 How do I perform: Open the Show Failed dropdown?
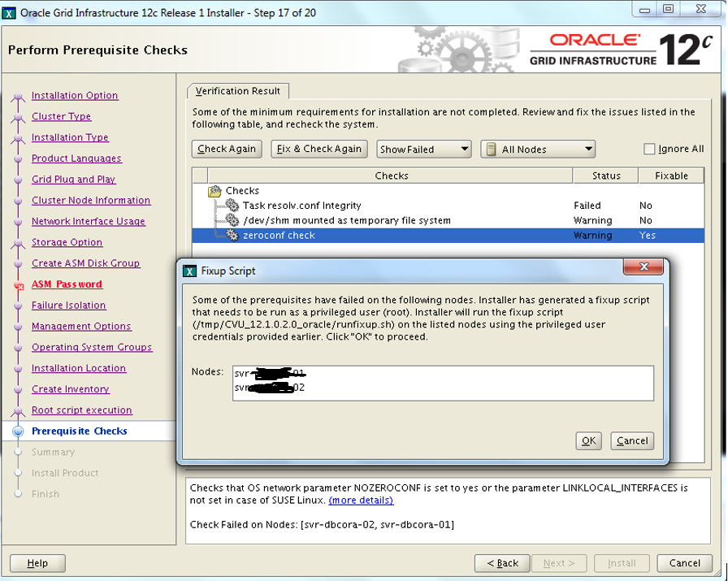(x=423, y=149)
